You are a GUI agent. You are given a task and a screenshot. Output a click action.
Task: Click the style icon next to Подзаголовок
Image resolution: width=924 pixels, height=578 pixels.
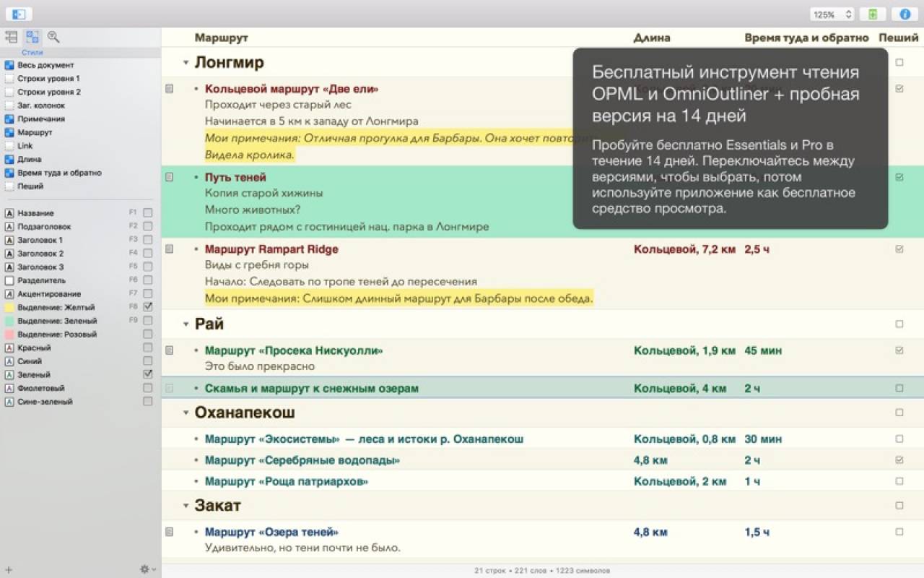(x=9, y=226)
